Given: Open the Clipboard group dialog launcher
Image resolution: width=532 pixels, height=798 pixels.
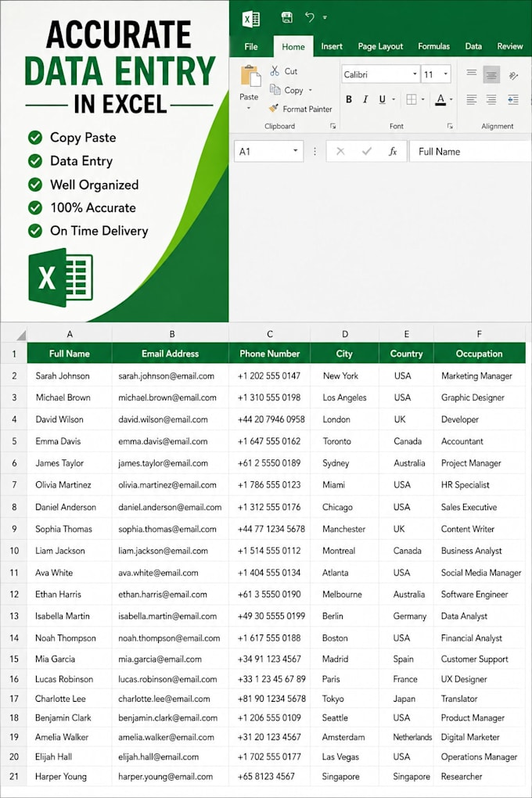Looking at the screenshot, I should 332,126.
